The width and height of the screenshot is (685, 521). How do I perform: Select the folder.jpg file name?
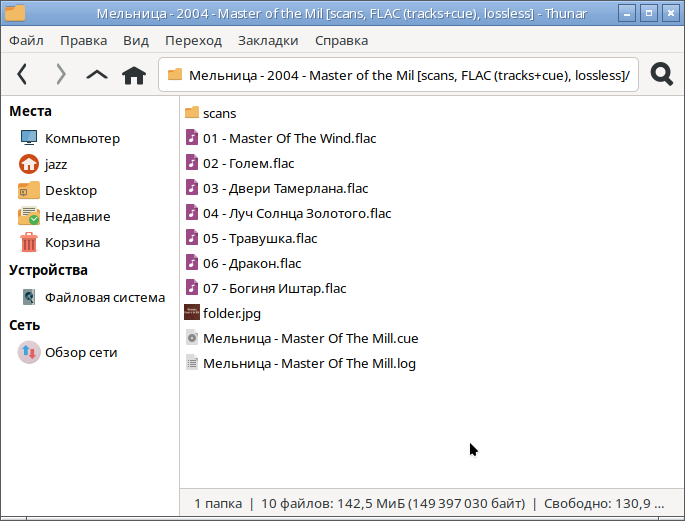pyautogui.click(x=232, y=313)
